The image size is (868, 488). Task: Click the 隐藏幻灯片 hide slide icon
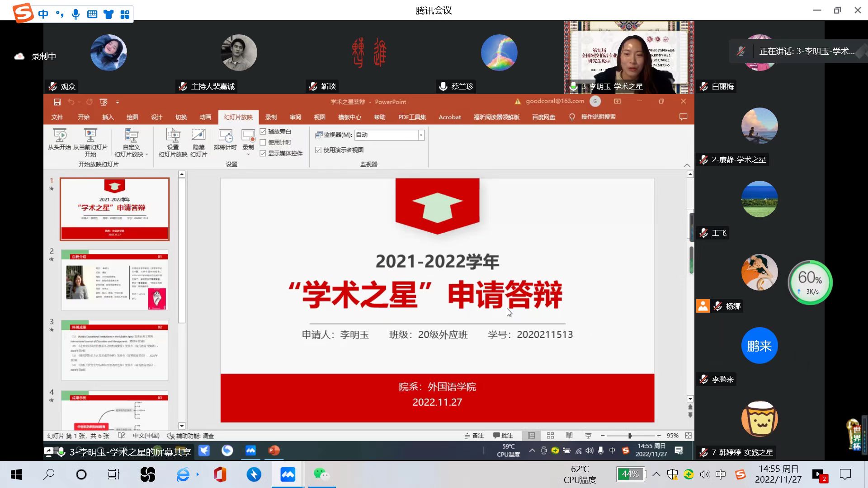coord(198,136)
